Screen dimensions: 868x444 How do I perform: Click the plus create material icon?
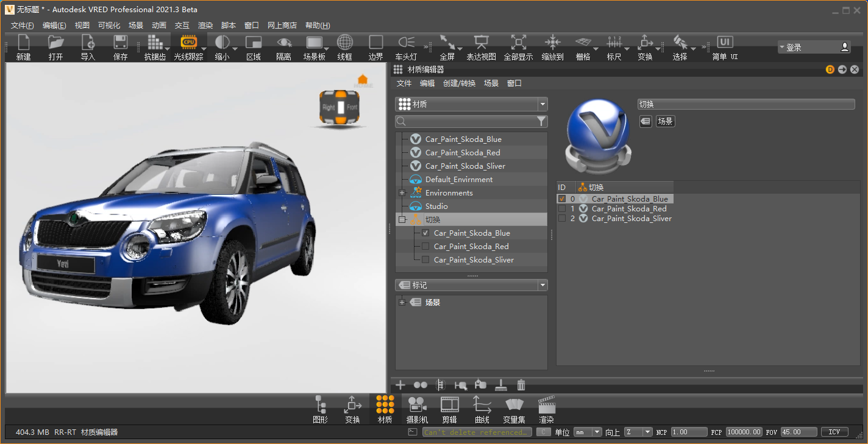[400, 385]
